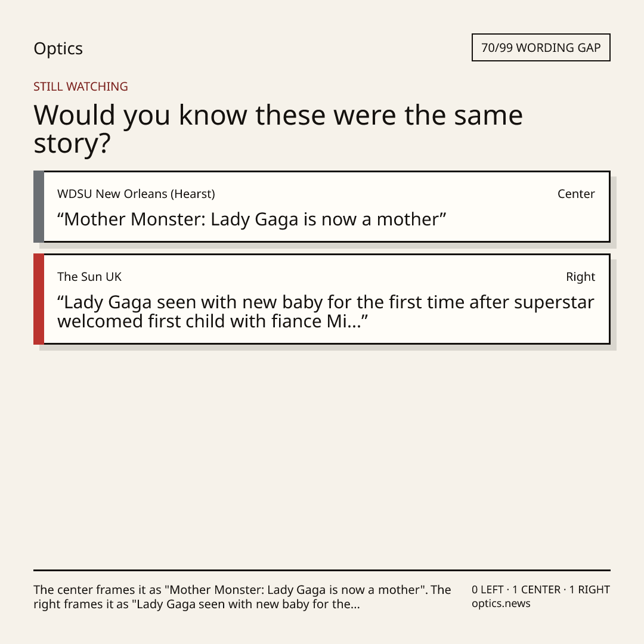This screenshot has height=644, width=644.
Task: Click The Sun UK source name
Action: click(x=89, y=277)
